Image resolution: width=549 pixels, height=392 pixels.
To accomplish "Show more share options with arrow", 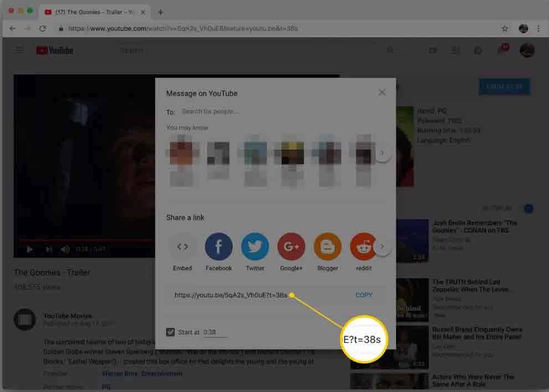I will click(382, 247).
